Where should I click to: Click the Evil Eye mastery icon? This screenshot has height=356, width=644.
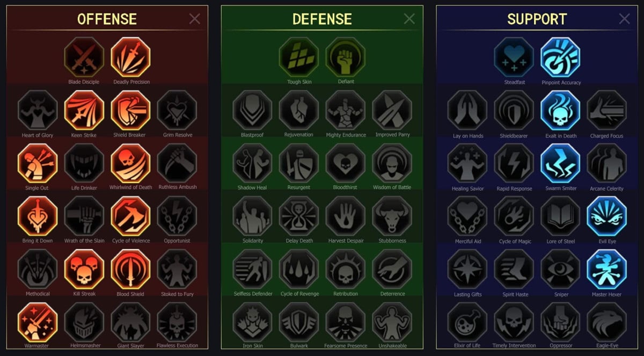pos(607,216)
